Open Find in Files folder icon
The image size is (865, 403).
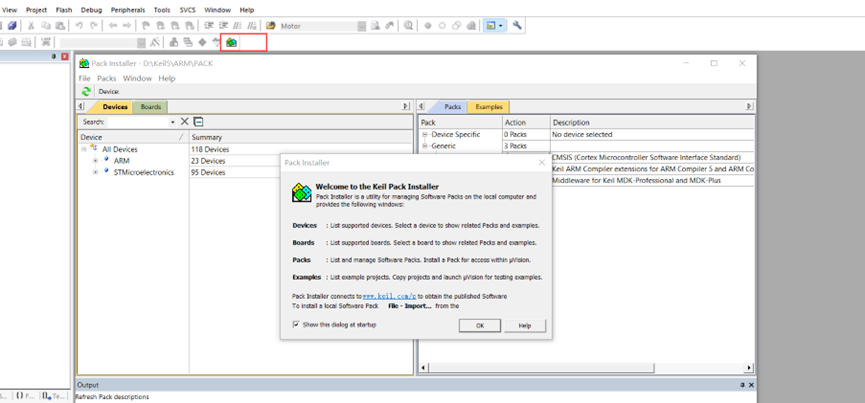click(x=270, y=25)
